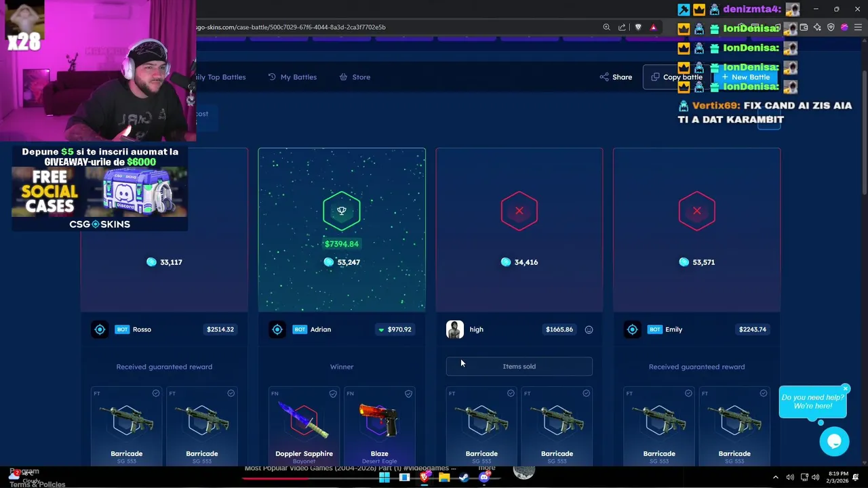Click Rosso's $2514.32 total value

[220, 329]
